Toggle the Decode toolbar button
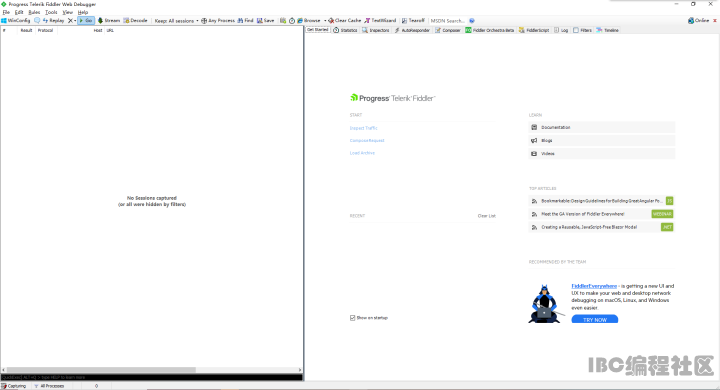The width and height of the screenshot is (720, 390). coord(135,21)
